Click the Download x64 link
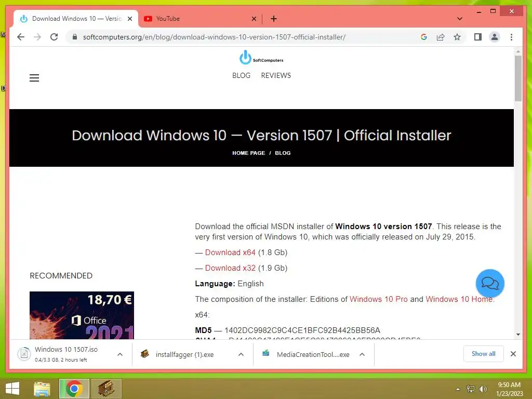The height and width of the screenshot is (399, 532). [230, 252]
